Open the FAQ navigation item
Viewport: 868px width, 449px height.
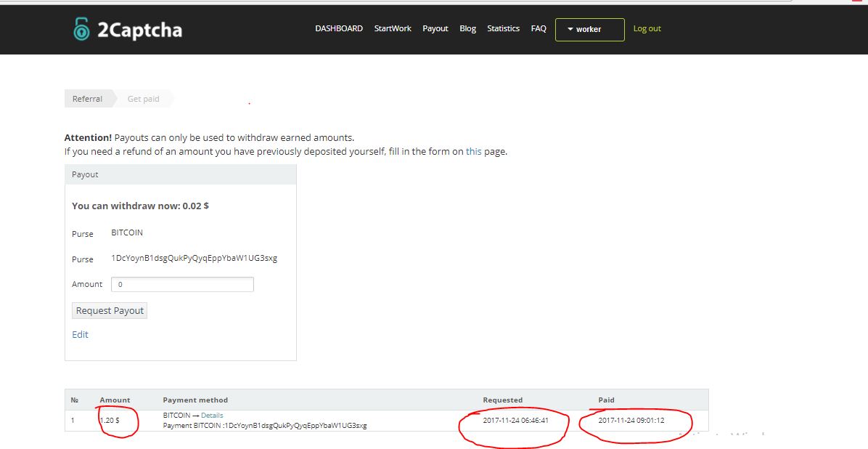(x=539, y=29)
